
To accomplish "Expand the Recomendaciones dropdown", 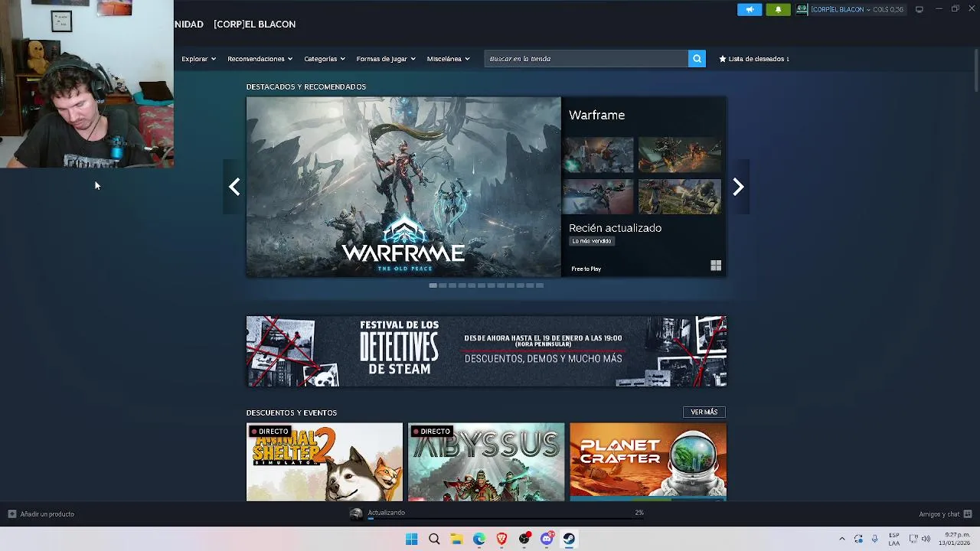I will [x=260, y=59].
